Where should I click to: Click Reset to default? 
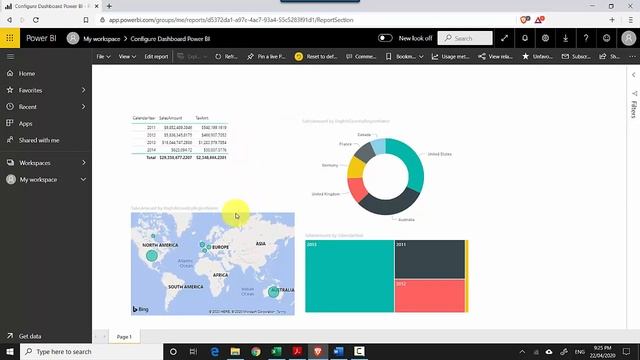pyautogui.click(x=316, y=56)
